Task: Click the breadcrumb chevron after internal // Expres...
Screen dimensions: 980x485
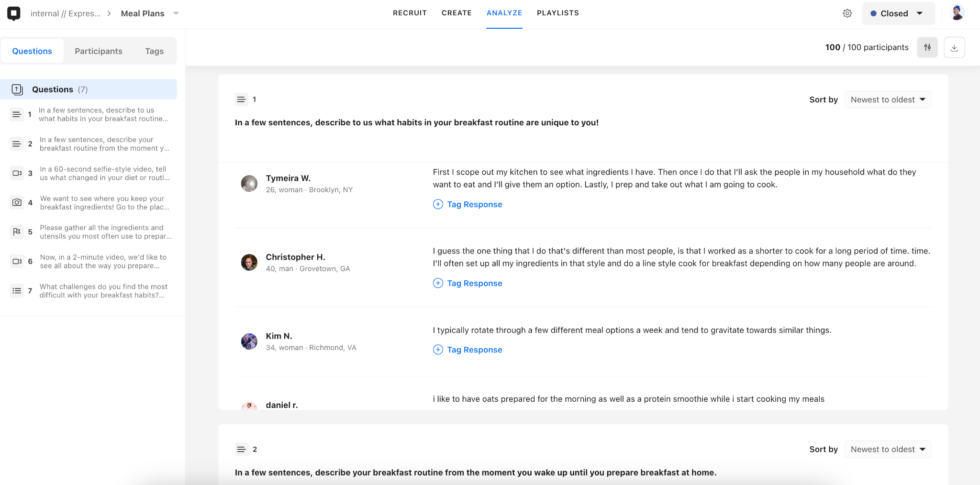Action: pos(109,13)
